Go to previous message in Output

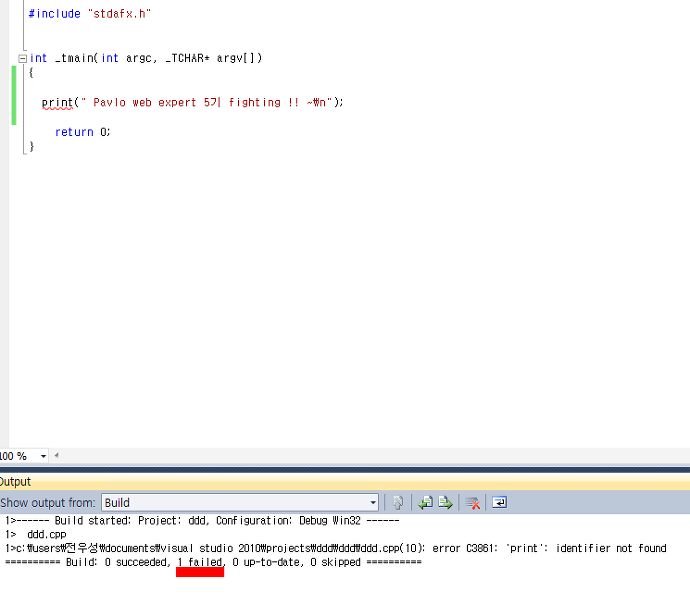pos(425,502)
